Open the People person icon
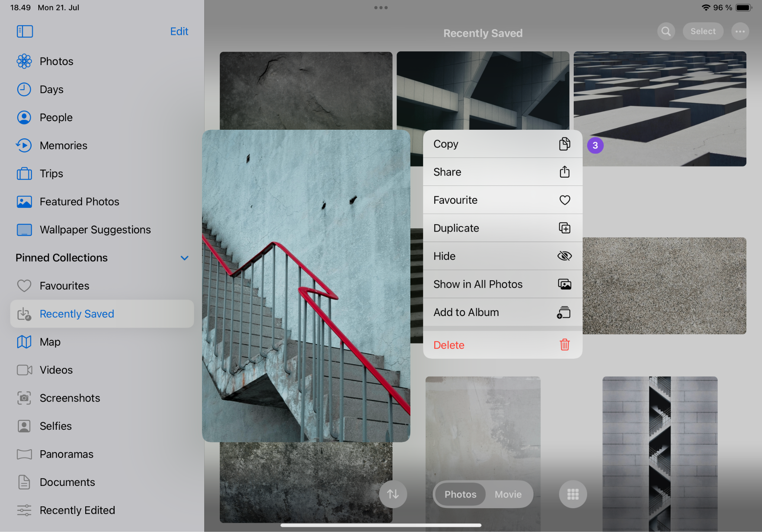The height and width of the screenshot is (532, 762). point(24,117)
